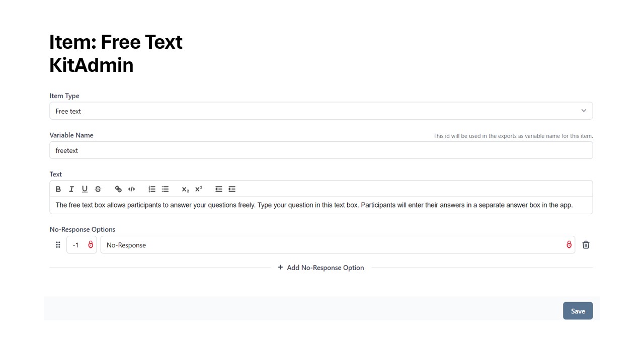This screenshot has width=644, height=362.
Task: Create a bulleted list
Action: 165,189
